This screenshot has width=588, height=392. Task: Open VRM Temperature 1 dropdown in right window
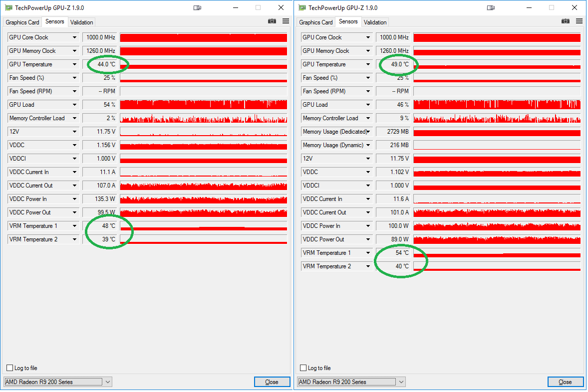[368, 253]
